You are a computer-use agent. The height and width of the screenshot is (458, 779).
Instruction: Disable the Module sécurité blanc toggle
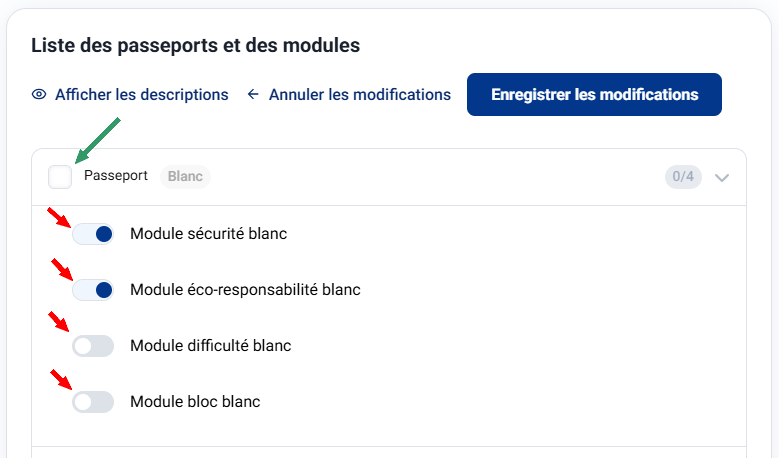pos(93,234)
